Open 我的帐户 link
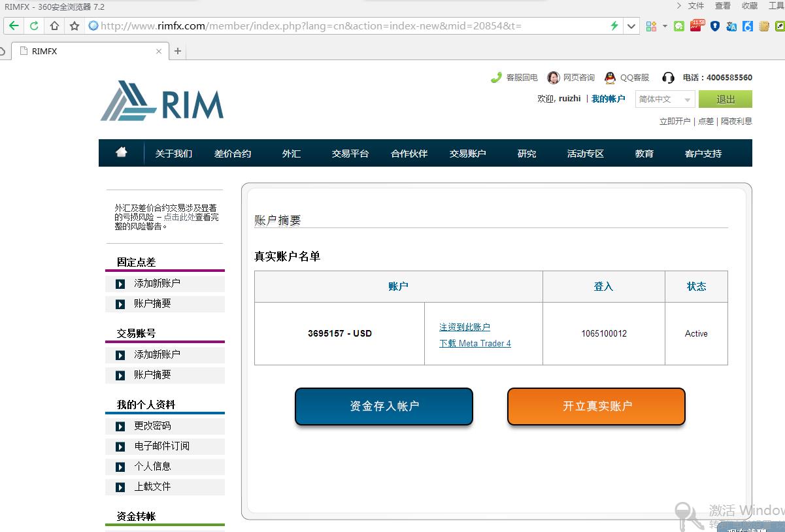Viewport: 785px width, 532px height. coord(608,99)
